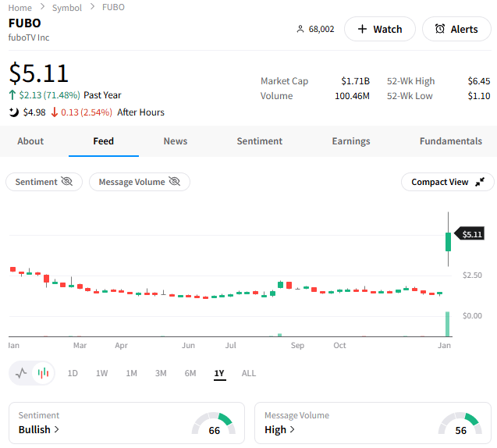This screenshot has height=448, width=497.
Task: Click the Compact View collapse arrows icon
Action: [x=480, y=182]
